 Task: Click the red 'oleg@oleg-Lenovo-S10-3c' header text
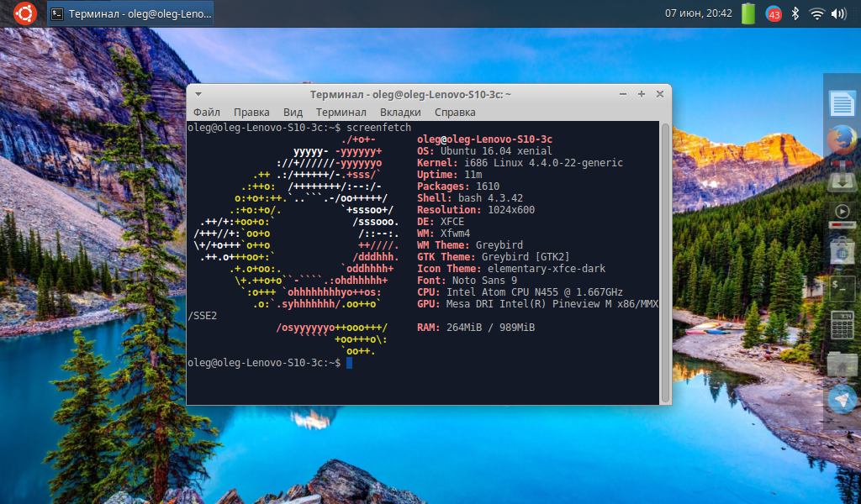[484, 139]
